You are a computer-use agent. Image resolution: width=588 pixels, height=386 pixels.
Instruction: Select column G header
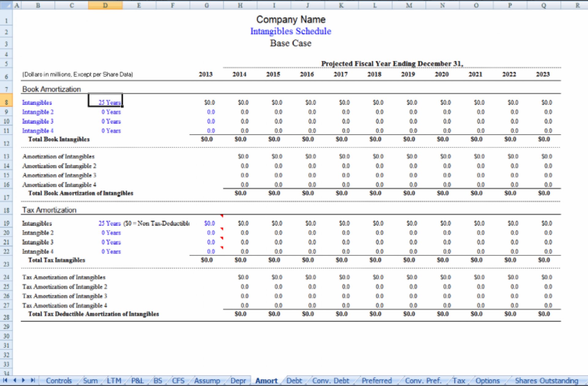click(207, 5)
